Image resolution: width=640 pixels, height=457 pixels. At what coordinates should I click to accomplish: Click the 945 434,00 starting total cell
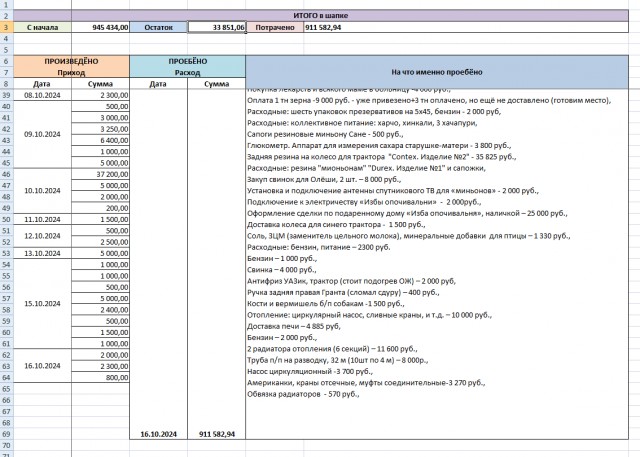coord(100,27)
